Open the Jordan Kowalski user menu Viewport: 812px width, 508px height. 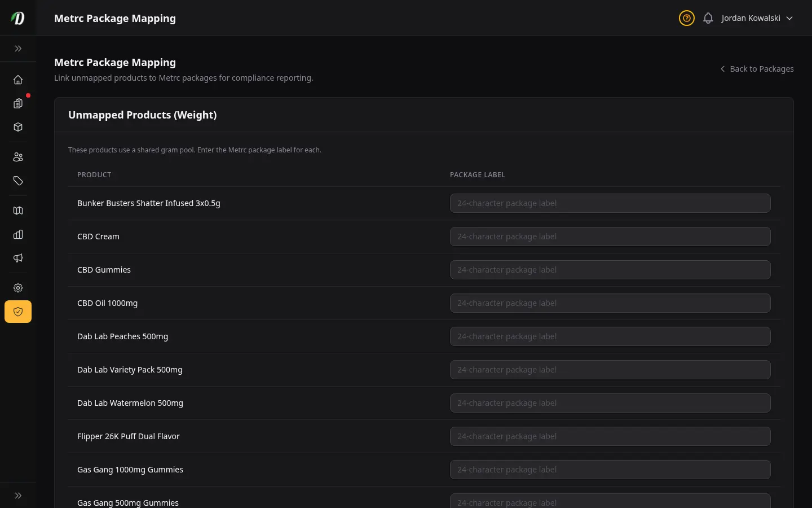click(x=757, y=18)
